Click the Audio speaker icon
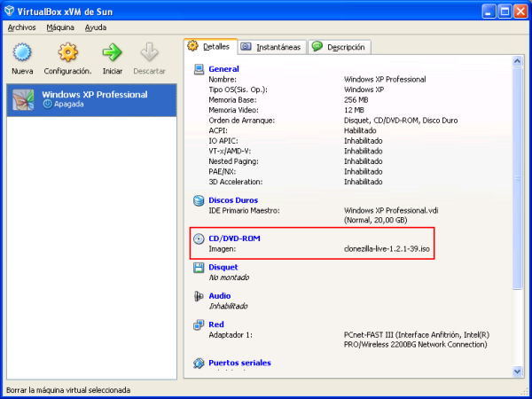 point(199,296)
